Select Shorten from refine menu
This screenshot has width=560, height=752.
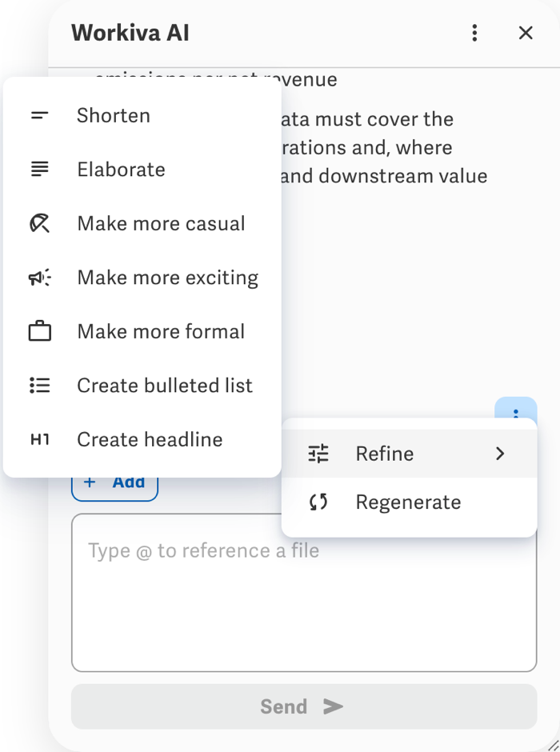coord(142,115)
